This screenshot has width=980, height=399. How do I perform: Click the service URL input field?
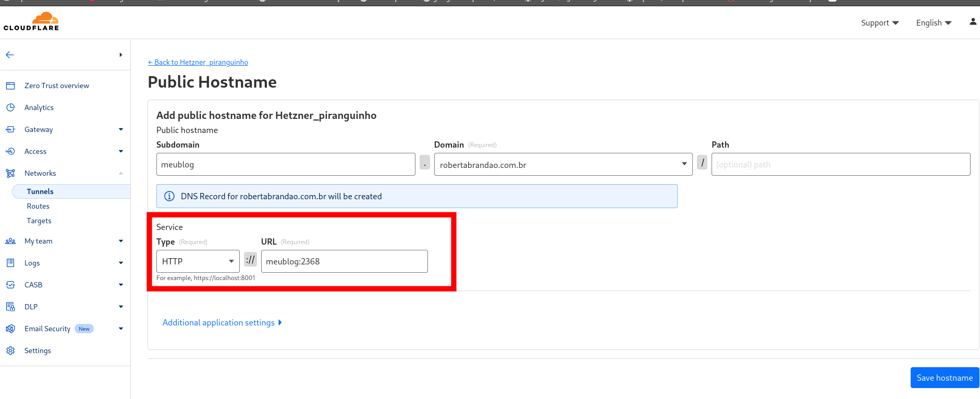click(345, 261)
